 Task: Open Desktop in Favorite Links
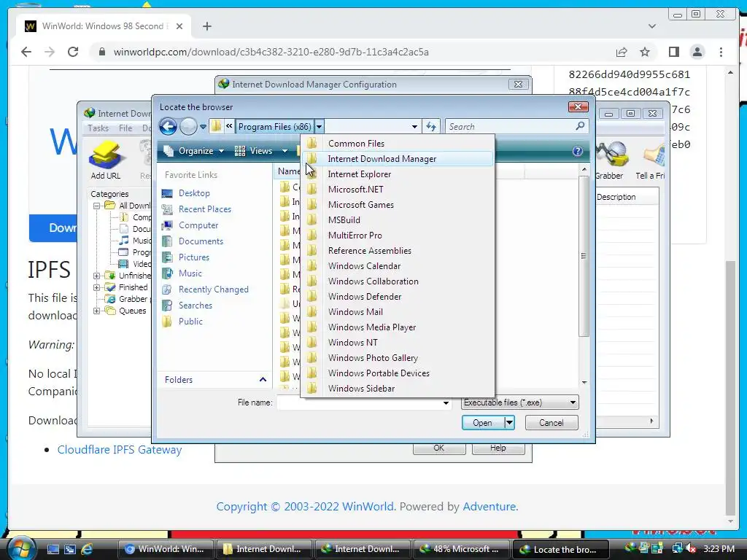194,192
